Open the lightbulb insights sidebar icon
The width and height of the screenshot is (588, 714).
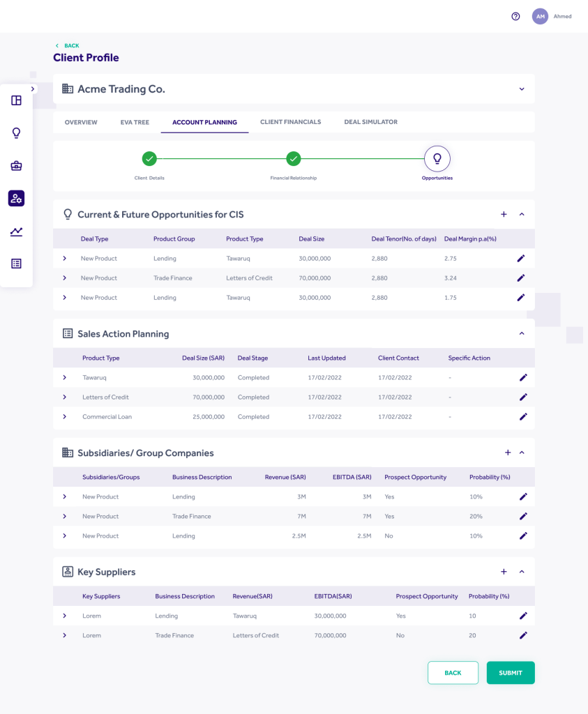(17, 132)
